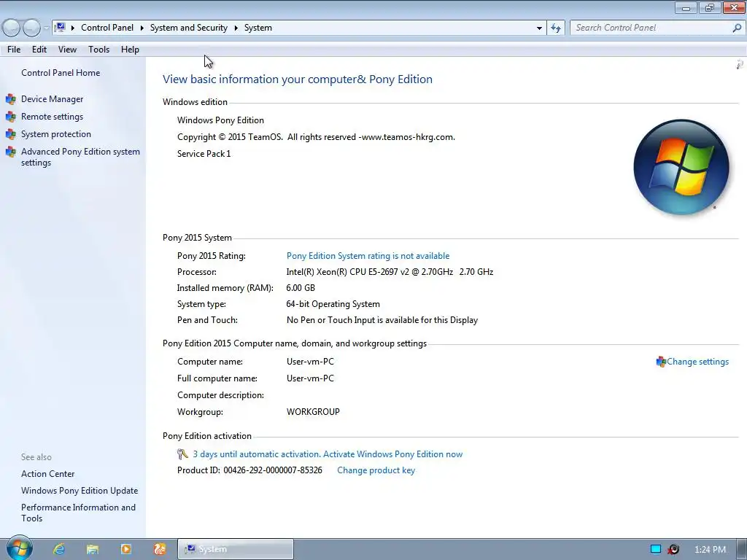
Task: Click the refresh button beside address bar
Action: (x=556, y=28)
